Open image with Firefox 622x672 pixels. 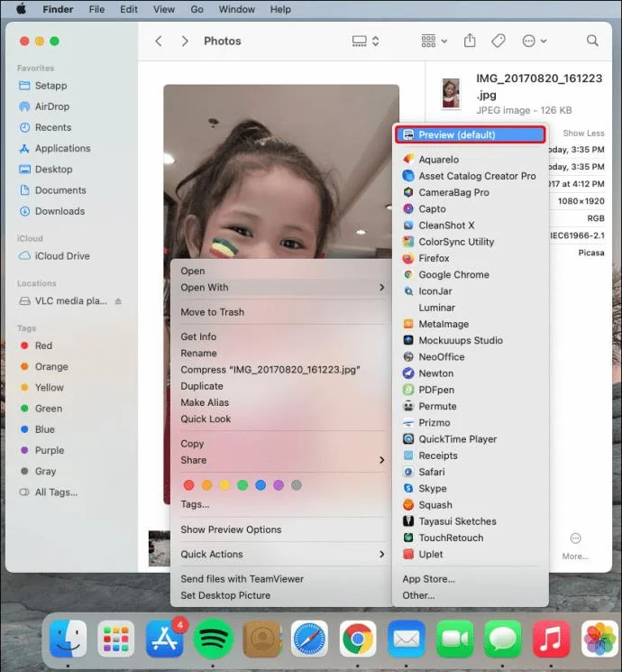(470, 258)
